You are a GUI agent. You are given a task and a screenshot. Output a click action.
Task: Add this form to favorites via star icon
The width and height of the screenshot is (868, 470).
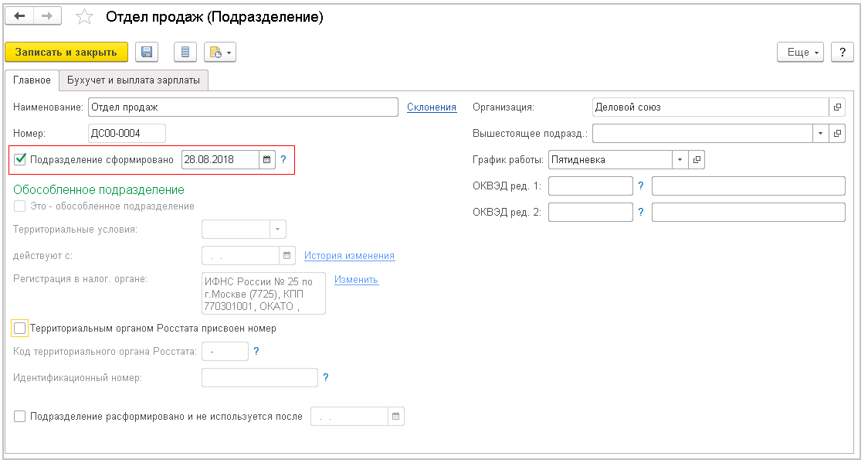coord(84,15)
